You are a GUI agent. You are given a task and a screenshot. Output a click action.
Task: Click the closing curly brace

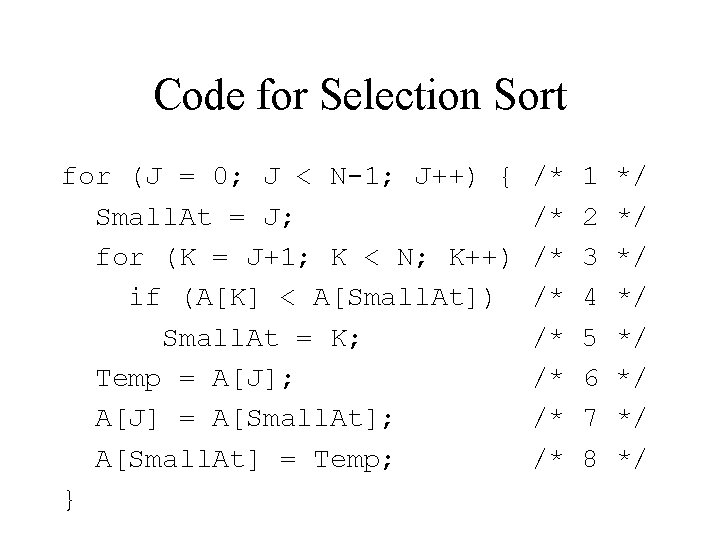coord(68,499)
